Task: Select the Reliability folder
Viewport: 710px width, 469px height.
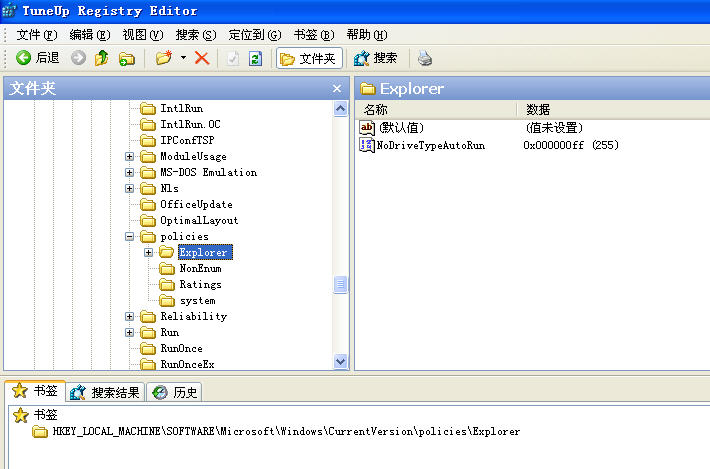Action: [x=183, y=316]
